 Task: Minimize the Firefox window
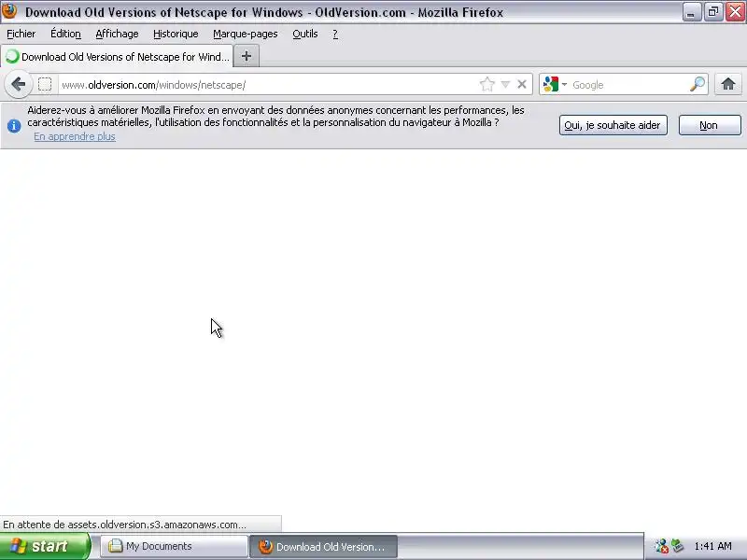coord(690,12)
